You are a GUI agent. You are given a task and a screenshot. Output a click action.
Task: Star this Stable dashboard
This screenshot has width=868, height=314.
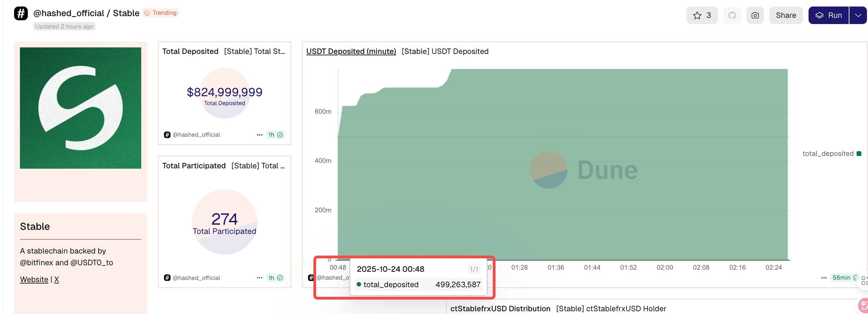(702, 15)
